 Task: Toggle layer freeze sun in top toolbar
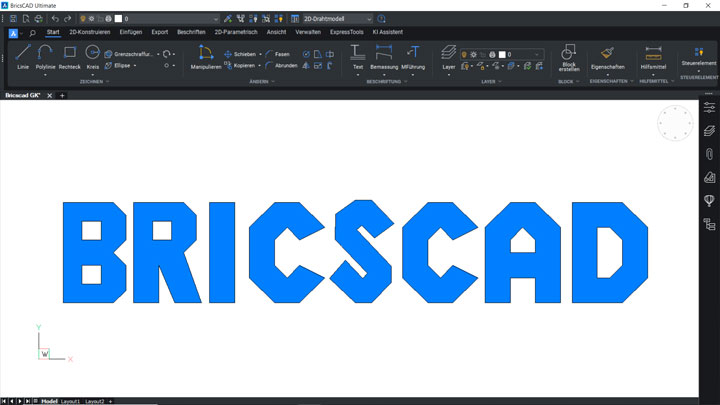click(91, 19)
